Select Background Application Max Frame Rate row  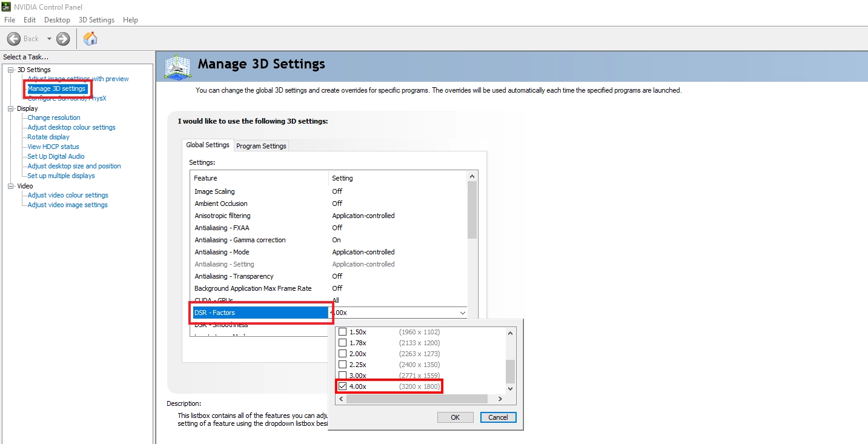tap(330, 288)
